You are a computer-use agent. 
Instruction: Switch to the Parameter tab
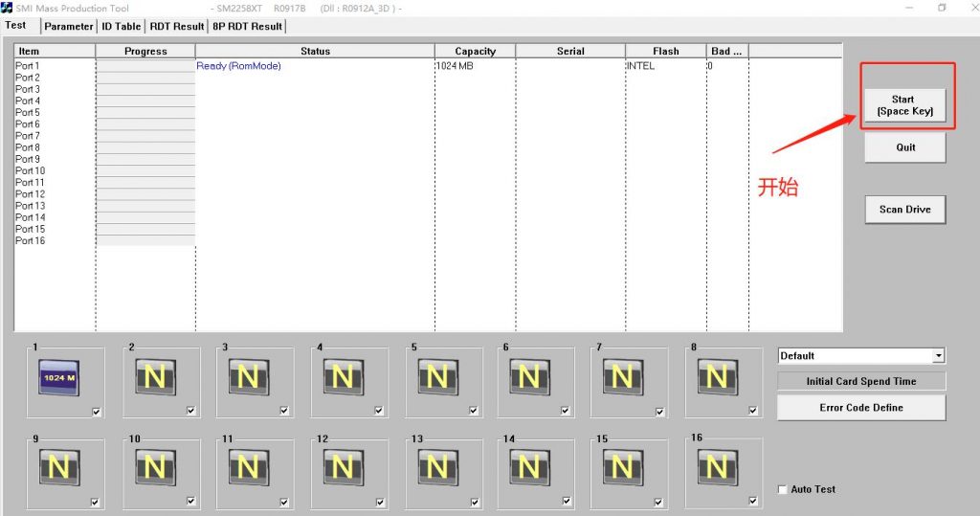[x=69, y=27]
